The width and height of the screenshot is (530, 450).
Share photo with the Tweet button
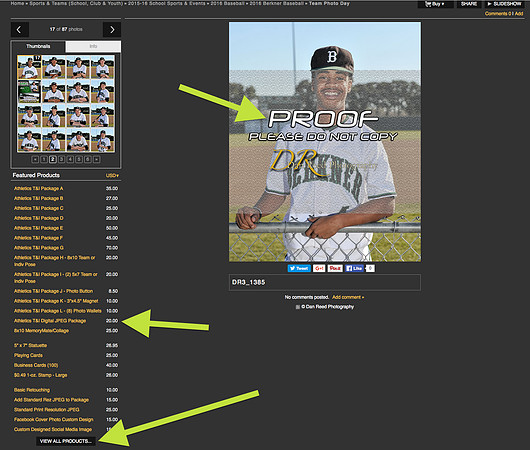click(299, 268)
